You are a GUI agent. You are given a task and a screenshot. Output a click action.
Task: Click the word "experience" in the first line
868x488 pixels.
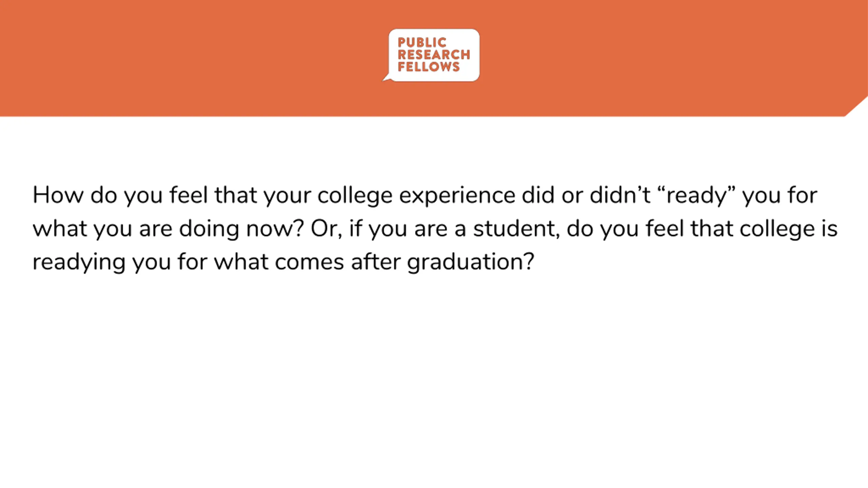click(x=457, y=196)
